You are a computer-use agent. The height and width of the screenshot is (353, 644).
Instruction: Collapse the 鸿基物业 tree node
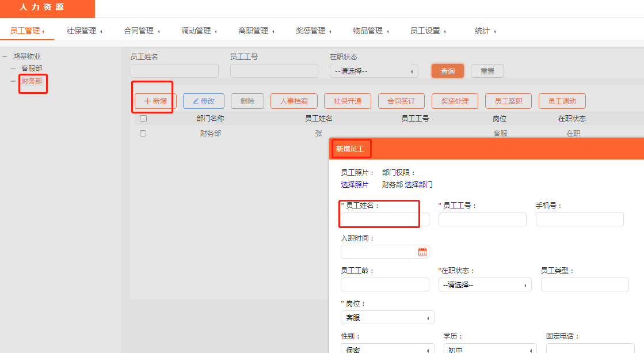pyautogui.click(x=5, y=56)
